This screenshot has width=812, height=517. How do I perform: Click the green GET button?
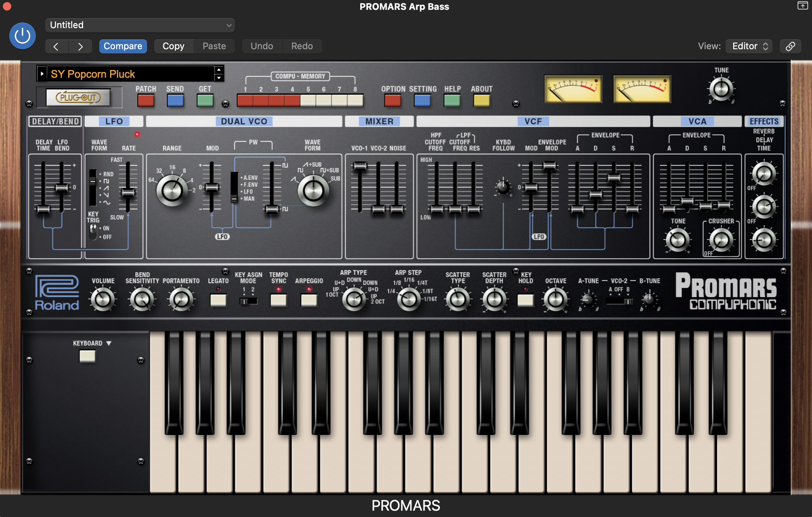[x=205, y=101]
